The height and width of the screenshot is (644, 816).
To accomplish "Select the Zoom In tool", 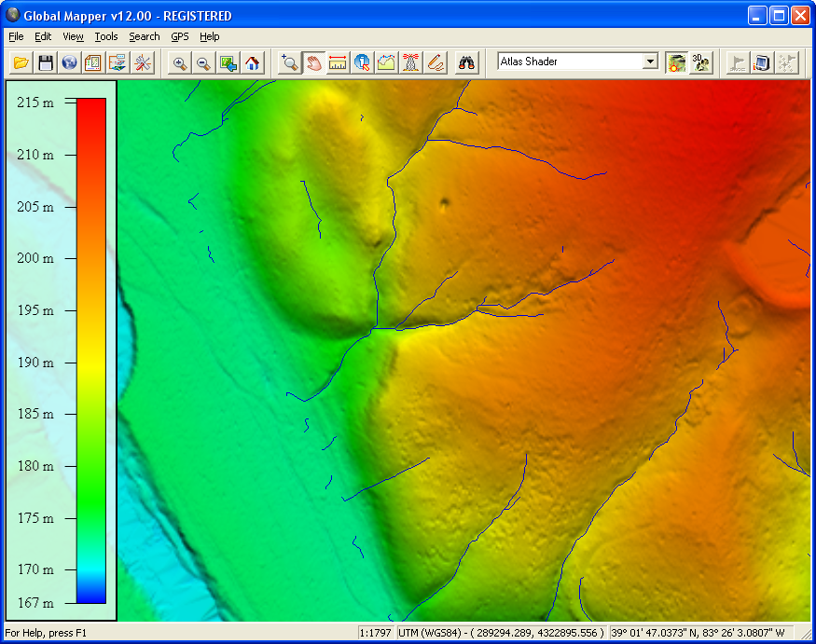I will (x=179, y=62).
